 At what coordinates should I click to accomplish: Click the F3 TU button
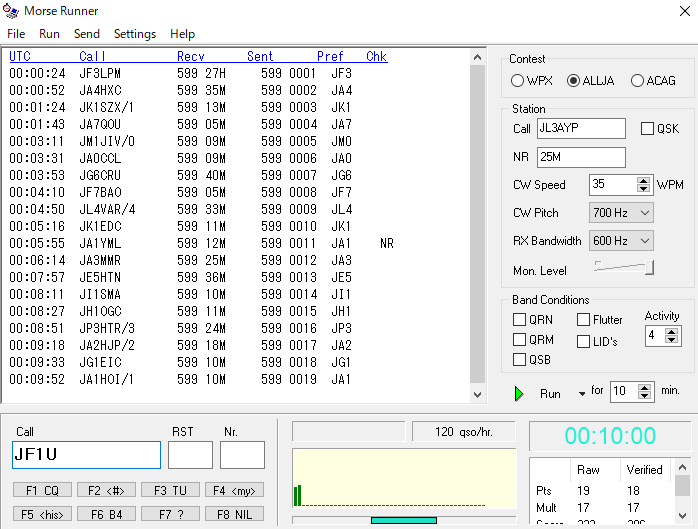point(170,490)
